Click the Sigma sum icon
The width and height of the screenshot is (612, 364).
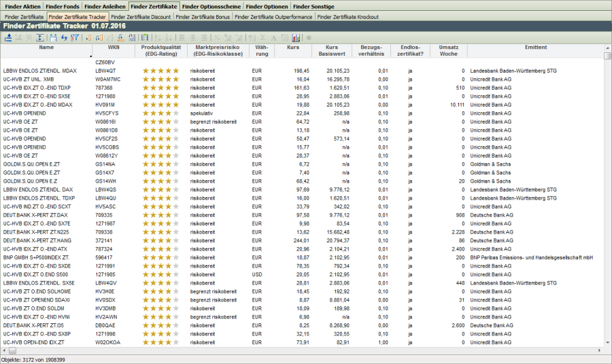(x=263, y=37)
